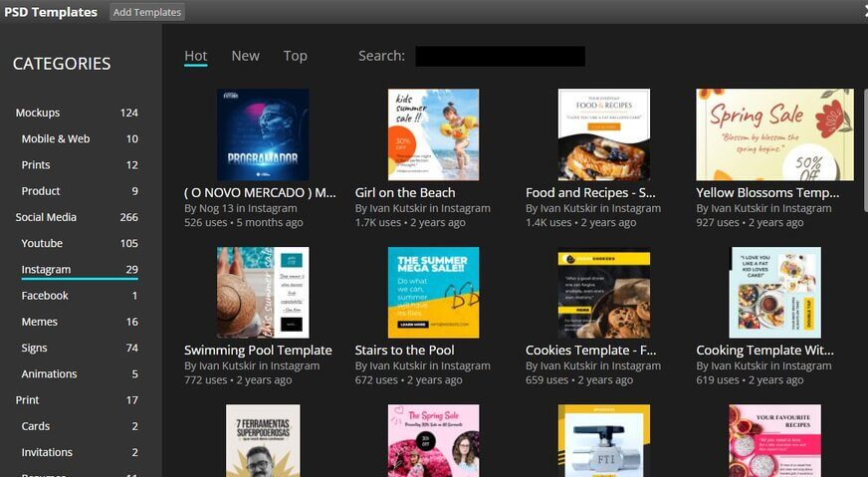868x477 pixels.
Task: Open the 7 Ferramentas Superpoderosas thumbnail
Action: click(263, 440)
